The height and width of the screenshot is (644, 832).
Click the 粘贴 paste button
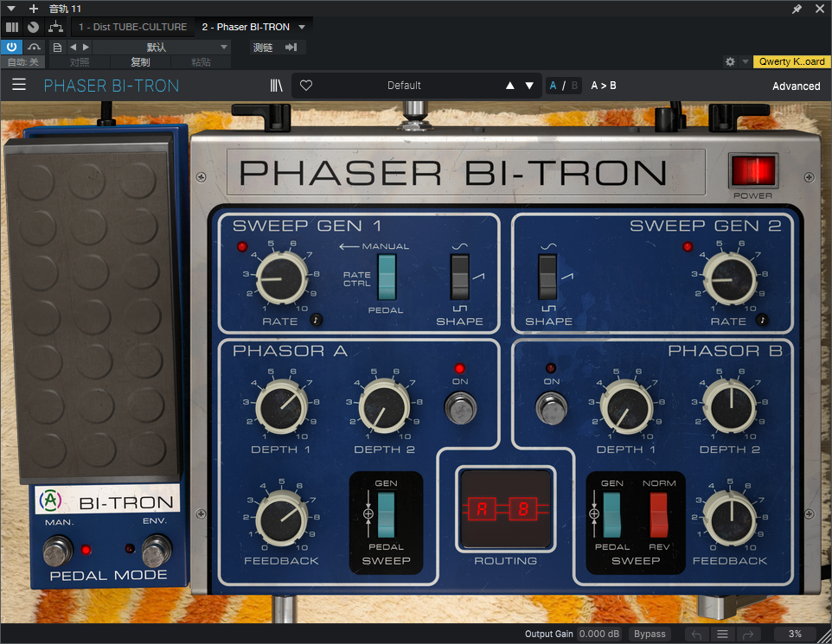[x=201, y=62]
